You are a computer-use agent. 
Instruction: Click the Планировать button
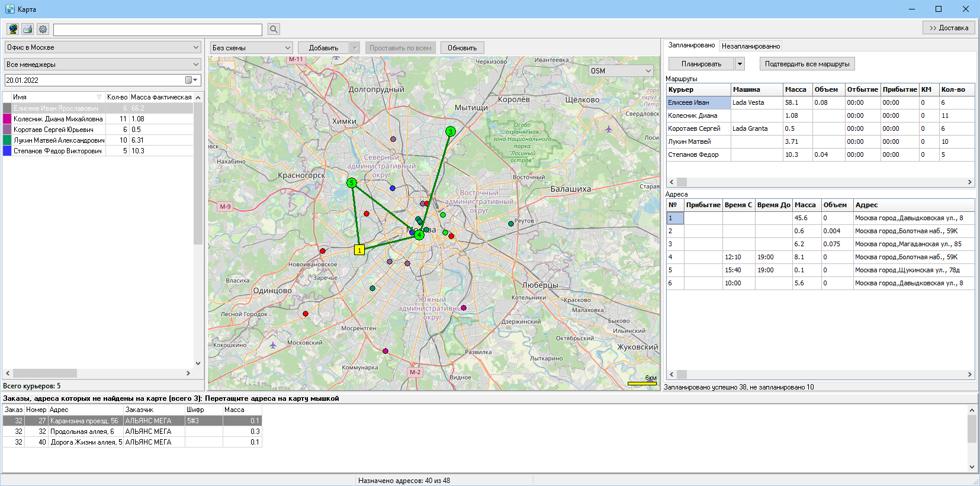click(701, 64)
